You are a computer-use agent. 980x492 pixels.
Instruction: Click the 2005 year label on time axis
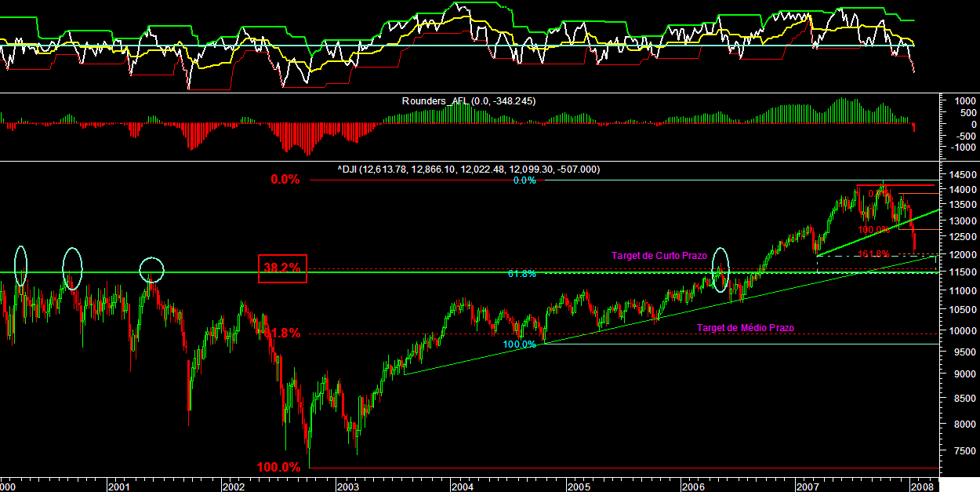(x=579, y=486)
